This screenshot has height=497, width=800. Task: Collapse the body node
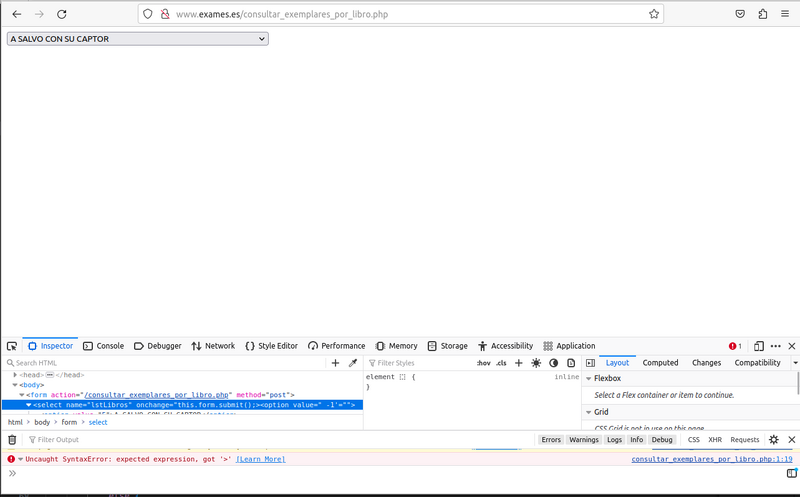click(15, 385)
